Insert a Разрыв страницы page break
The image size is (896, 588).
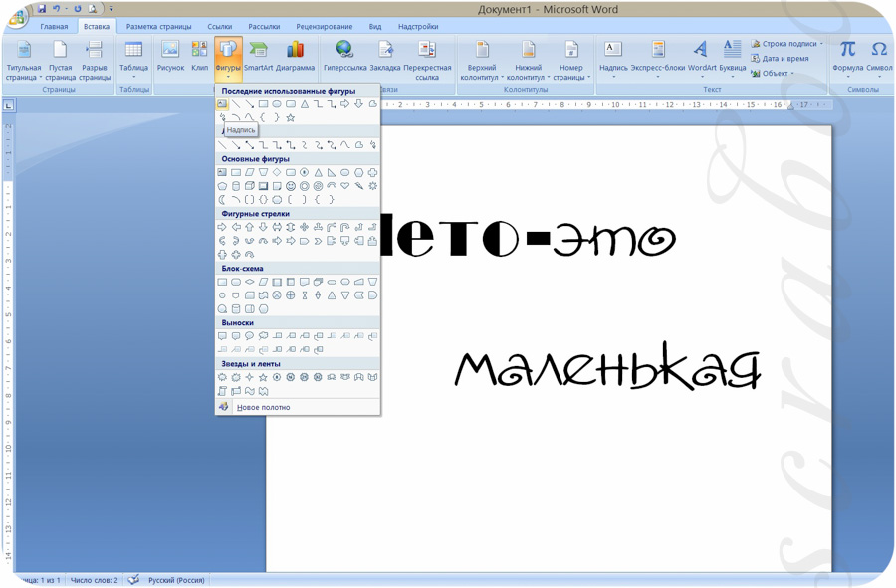95,60
